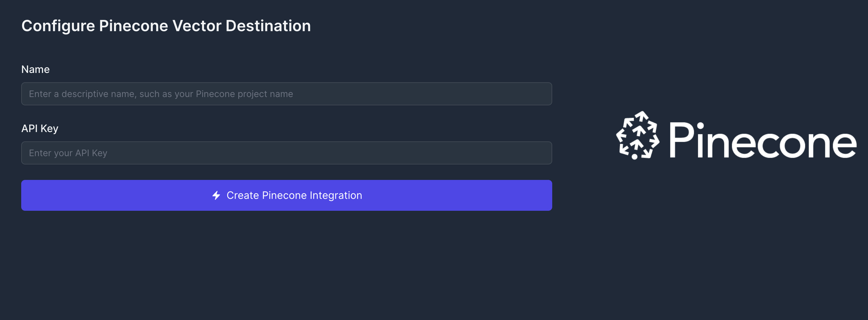Click the "Name" field label
This screenshot has height=320, width=868.
coord(35,69)
